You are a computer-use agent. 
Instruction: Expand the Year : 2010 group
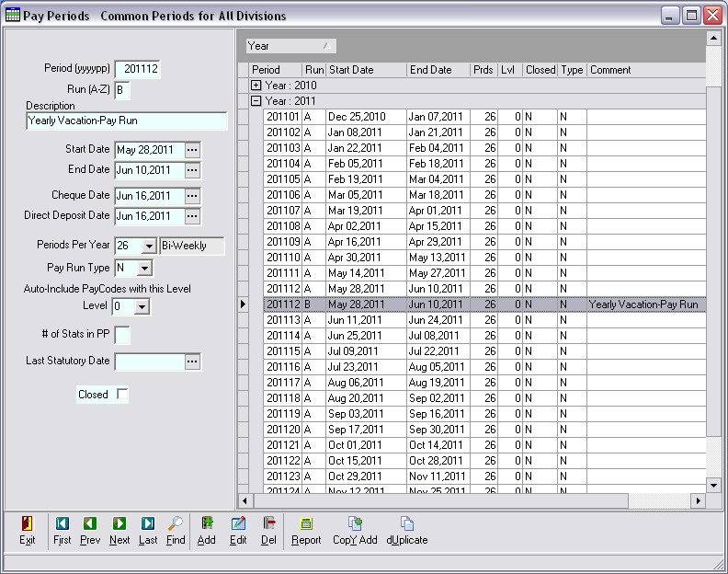pos(256,86)
